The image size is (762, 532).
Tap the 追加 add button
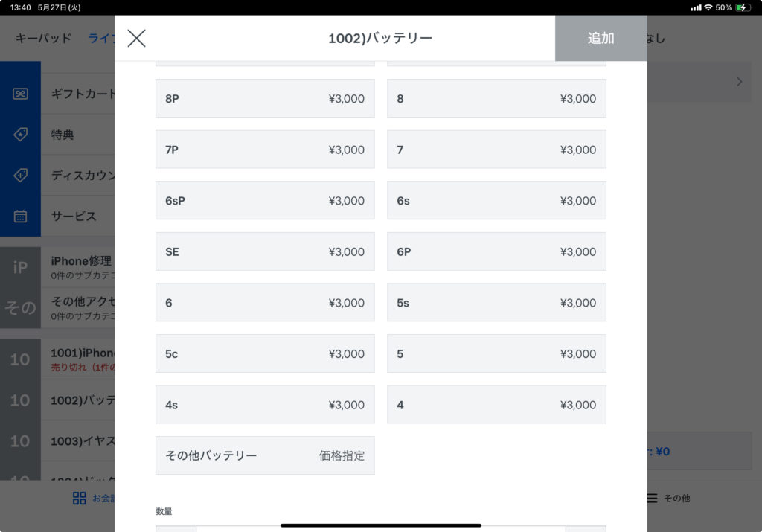click(601, 38)
